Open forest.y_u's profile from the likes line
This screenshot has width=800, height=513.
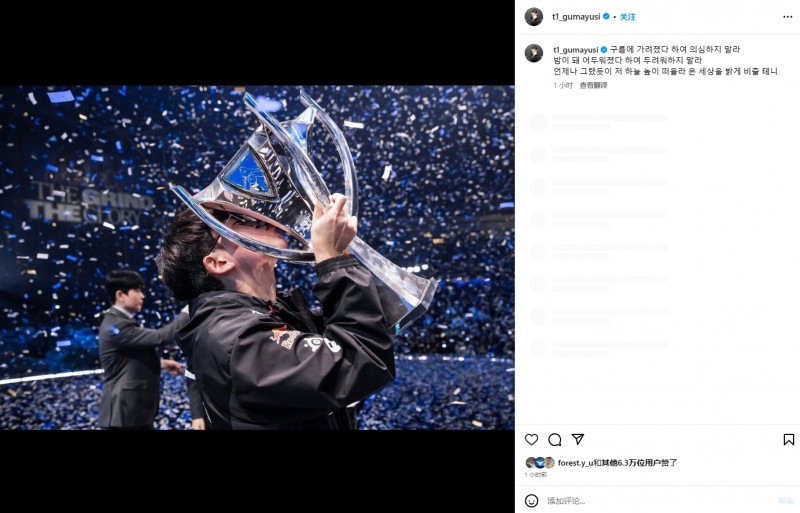(x=576, y=463)
